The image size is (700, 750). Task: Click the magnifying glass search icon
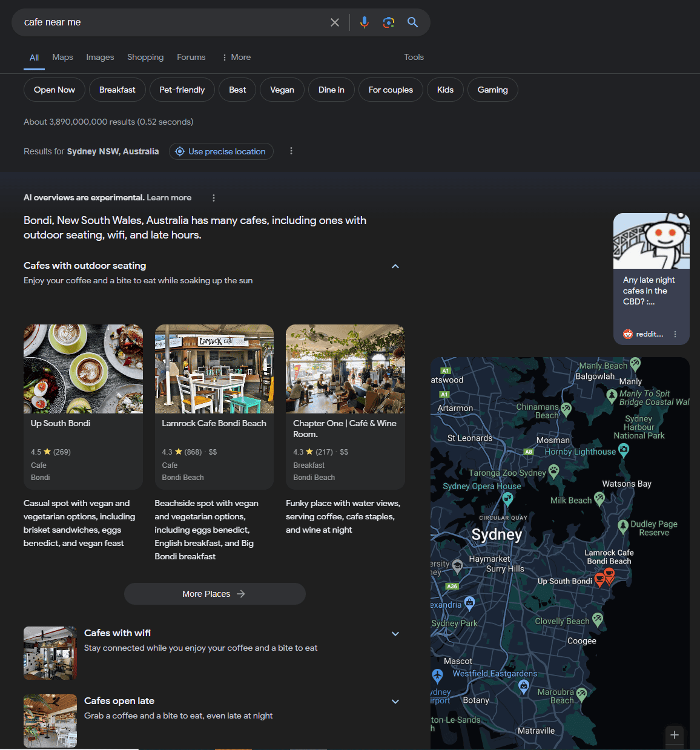point(413,22)
